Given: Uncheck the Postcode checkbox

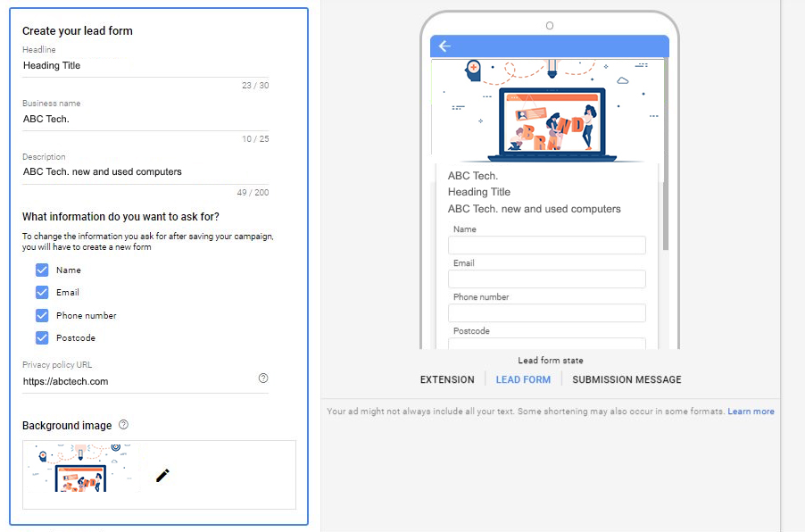Looking at the screenshot, I should tap(42, 338).
